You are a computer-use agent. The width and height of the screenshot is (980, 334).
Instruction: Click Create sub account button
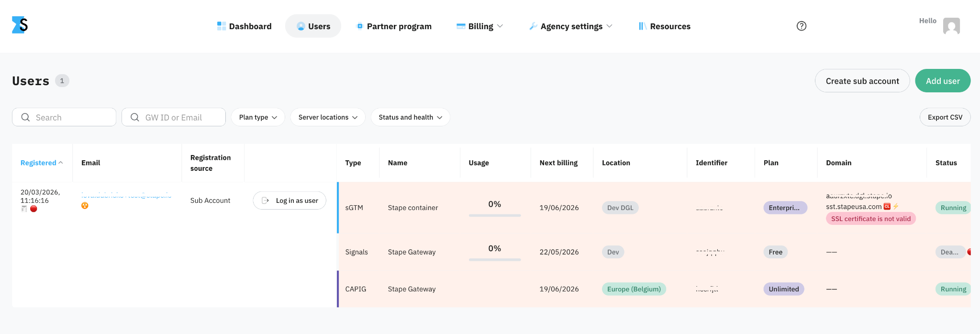(862, 81)
